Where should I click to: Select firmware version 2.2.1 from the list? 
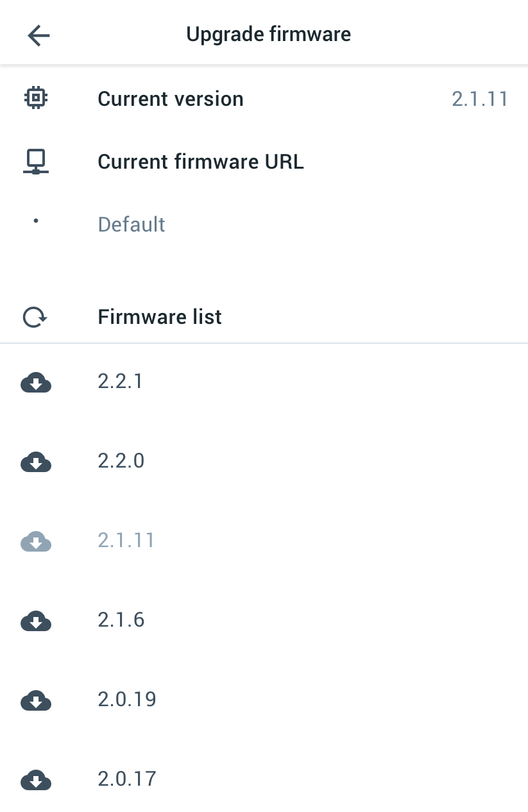(x=120, y=381)
